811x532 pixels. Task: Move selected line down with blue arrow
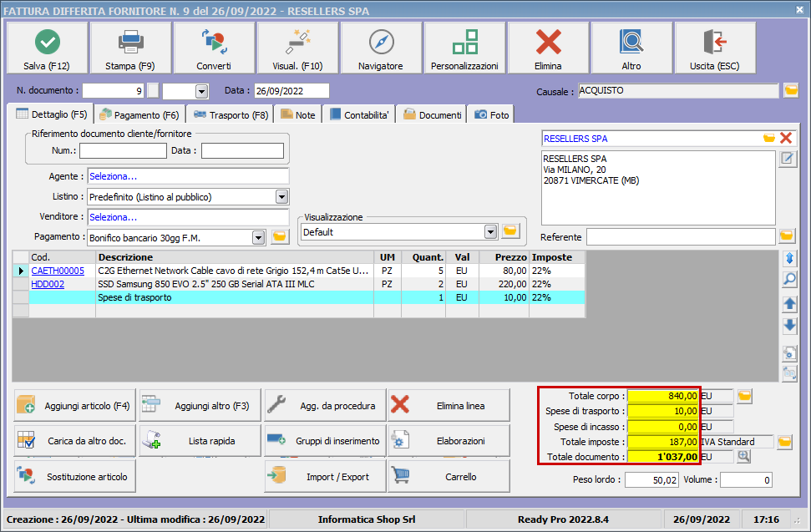coord(790,326)
